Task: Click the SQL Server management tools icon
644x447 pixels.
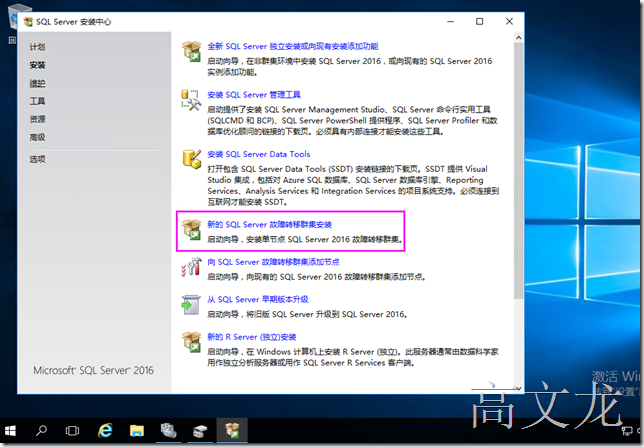Action: pos(191,100)
